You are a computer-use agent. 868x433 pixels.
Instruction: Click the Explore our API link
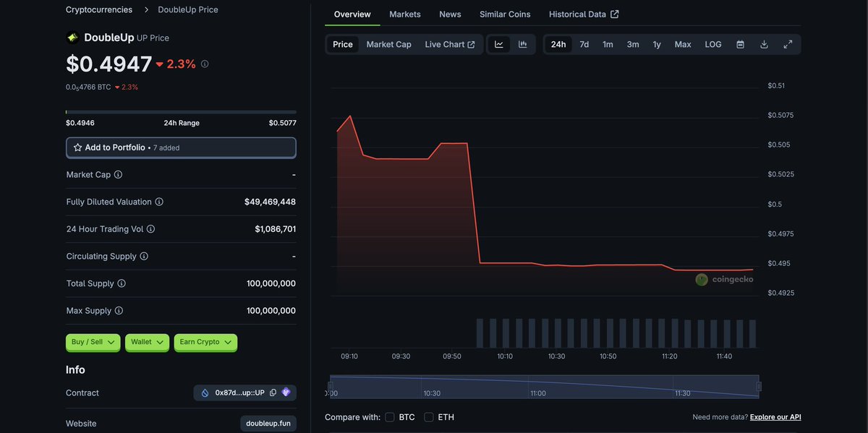click(x=775, y=417)
